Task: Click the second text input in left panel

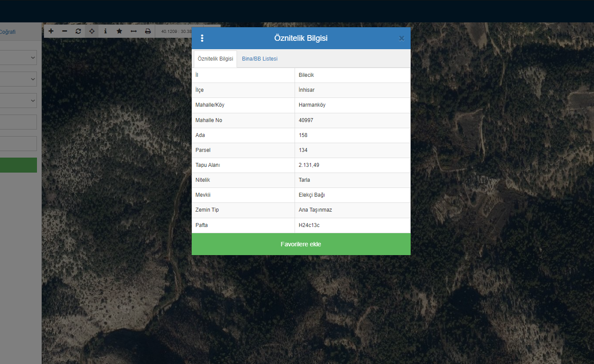Action: (x=18, y=144)
